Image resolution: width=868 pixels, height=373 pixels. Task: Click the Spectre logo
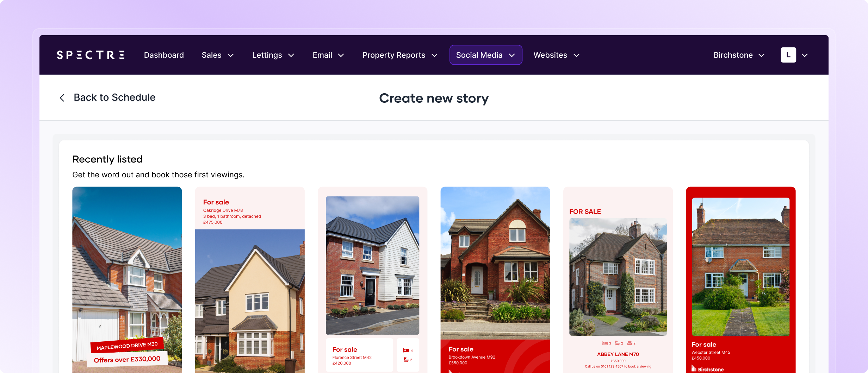click(91, 55)
